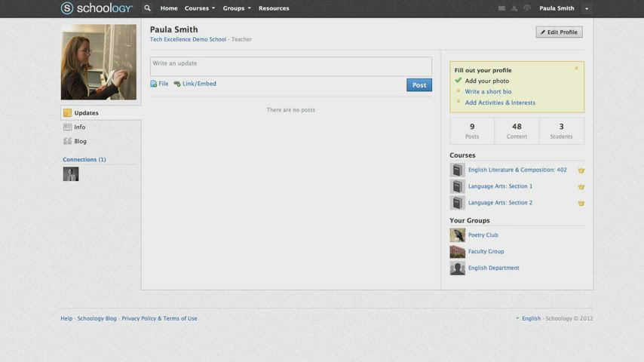Expand the Groups dropdown menu
644x362 pixels.
tap(237, 8)
